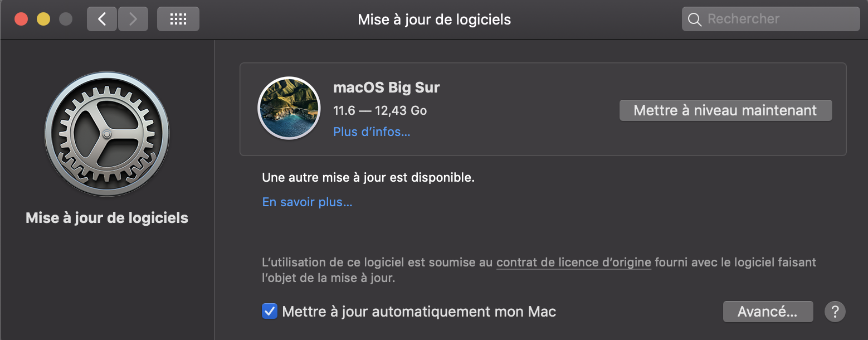Image resolution: width=868 pixels, height=340 pixels.
Task: Click the forward chevron navigation button
Action: (133, 20)
